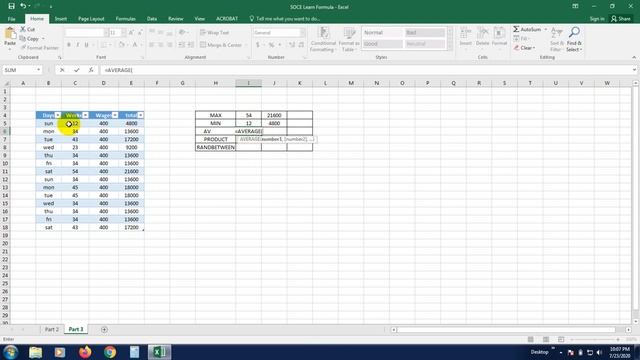This screenshot has height=360, width=640.
Task: Click the Fill color bucket swatch
Action: tap(122, 45)
